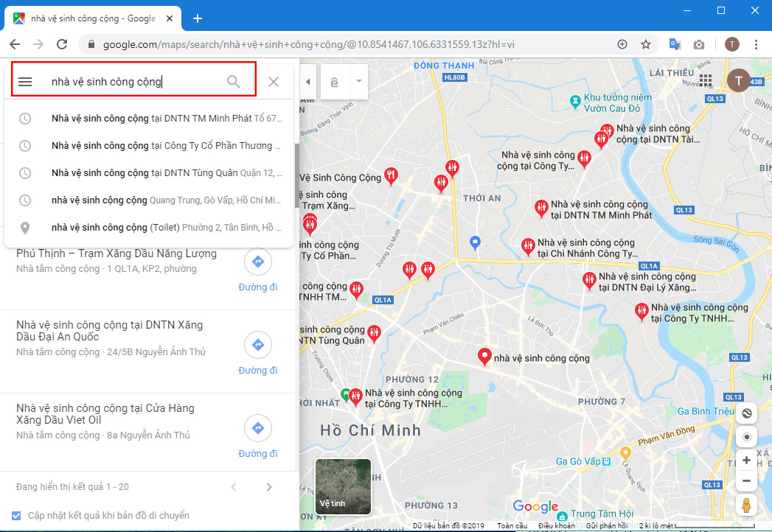Click Khu tưởng niệm Vườn Cau Đỏ marker
Viewport: 772px width, 532px height.
point(575,102)
